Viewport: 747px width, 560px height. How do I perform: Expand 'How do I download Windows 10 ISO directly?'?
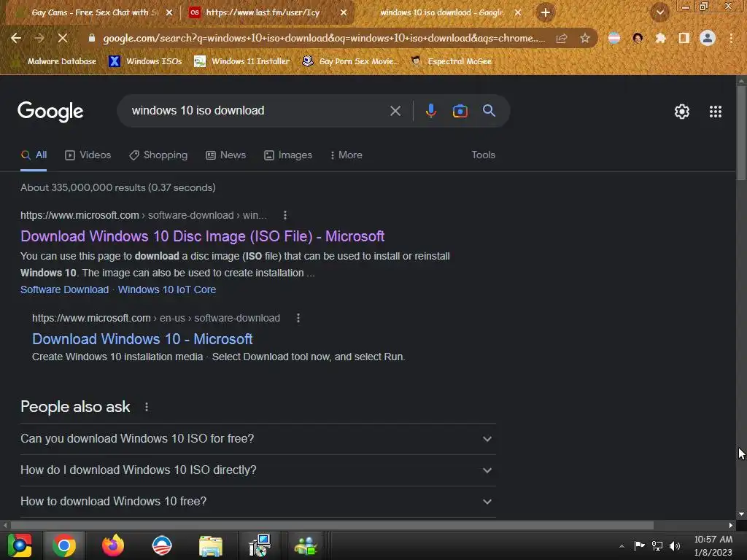(x=258, y=470)
